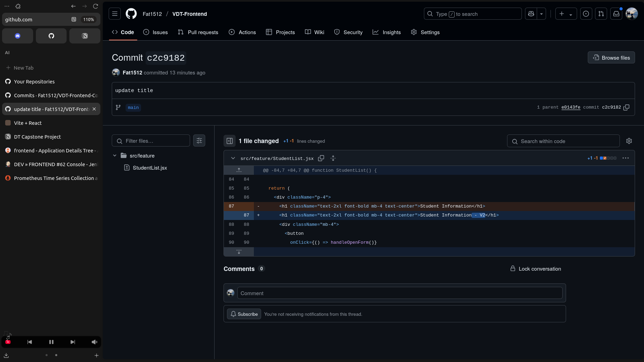Focus the Type to search box
Screen dimensions: 644x362
click(473, 14)
